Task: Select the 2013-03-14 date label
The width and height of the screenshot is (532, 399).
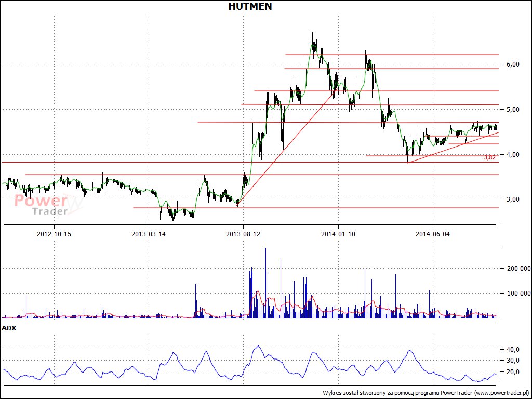Action: tap(149, 234)
